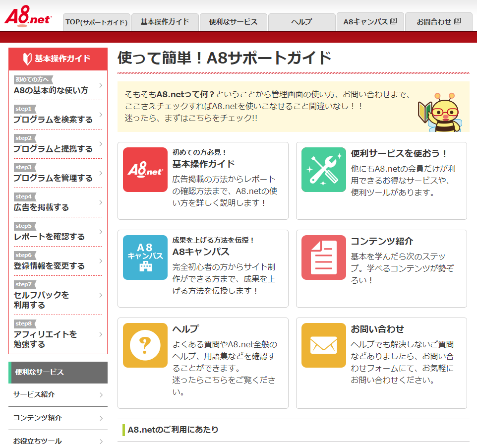Click the red document icon for コンテンツ紹介

click(324, 257)
